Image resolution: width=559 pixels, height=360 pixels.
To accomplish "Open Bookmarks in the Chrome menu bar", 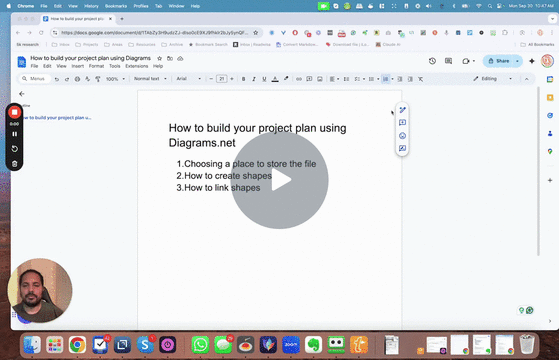I will tap(116, 6).
